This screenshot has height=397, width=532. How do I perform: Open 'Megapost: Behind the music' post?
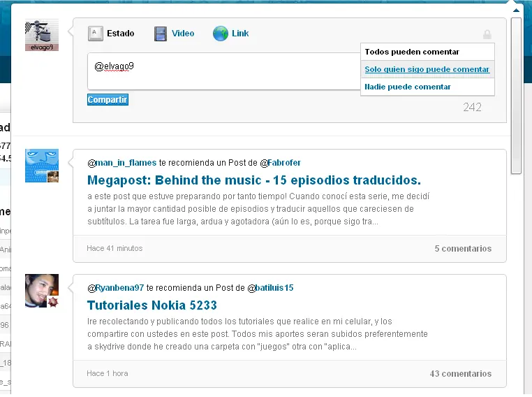[254, 180]
